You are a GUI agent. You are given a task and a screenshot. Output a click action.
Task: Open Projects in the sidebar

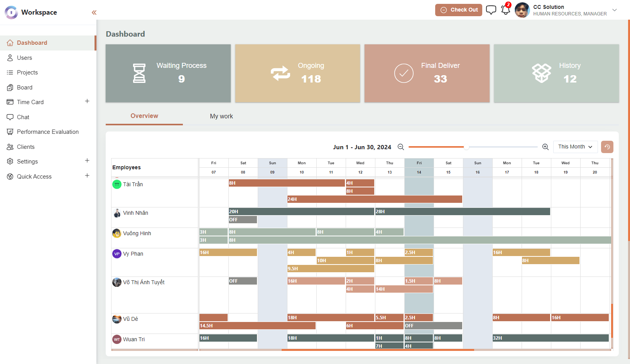coord(48,72)
